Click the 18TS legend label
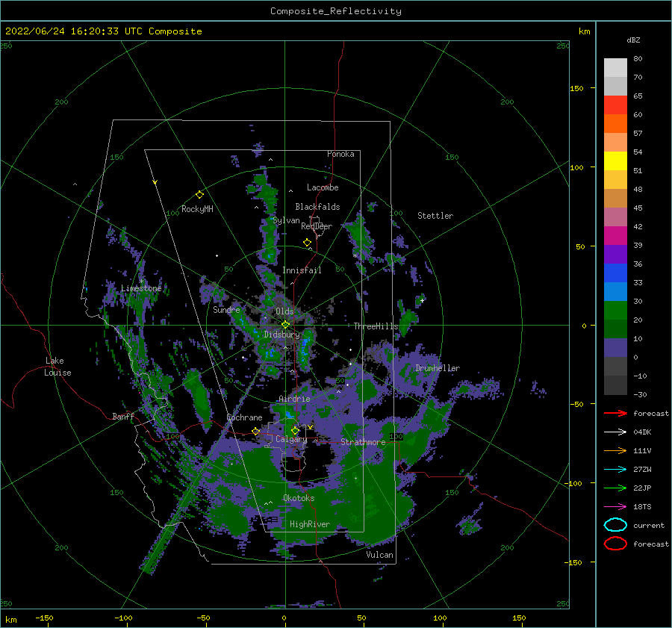The height and width of the screenshot is (628, 672). click(642, 507)
